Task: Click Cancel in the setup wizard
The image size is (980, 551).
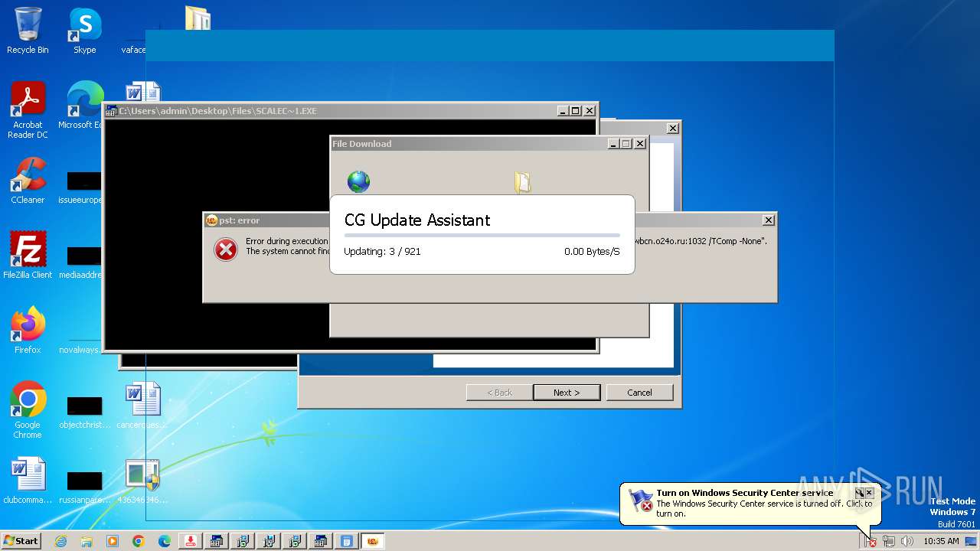Action: (x=639, y=392)
